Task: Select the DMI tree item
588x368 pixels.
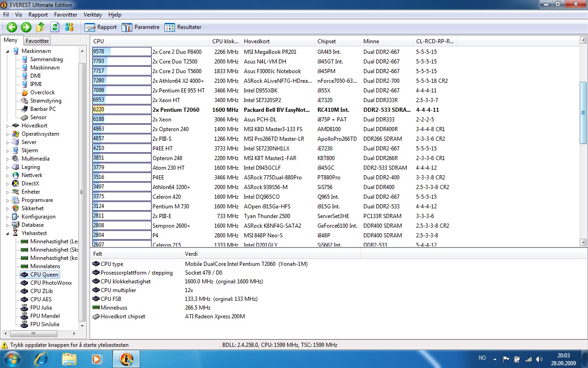Action: [35, 76]
